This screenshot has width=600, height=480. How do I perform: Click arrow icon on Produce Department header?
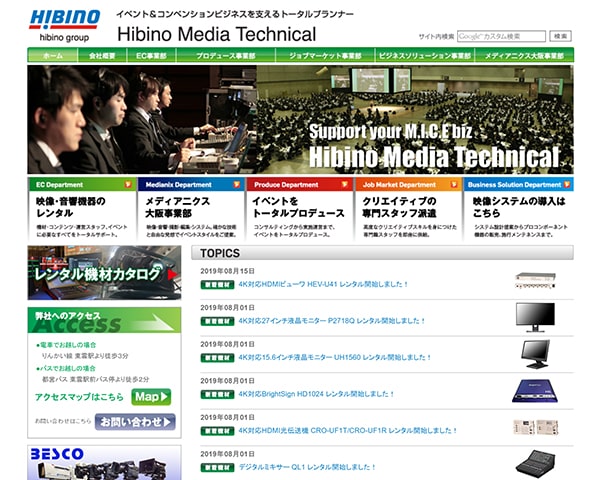coord(345,184)
